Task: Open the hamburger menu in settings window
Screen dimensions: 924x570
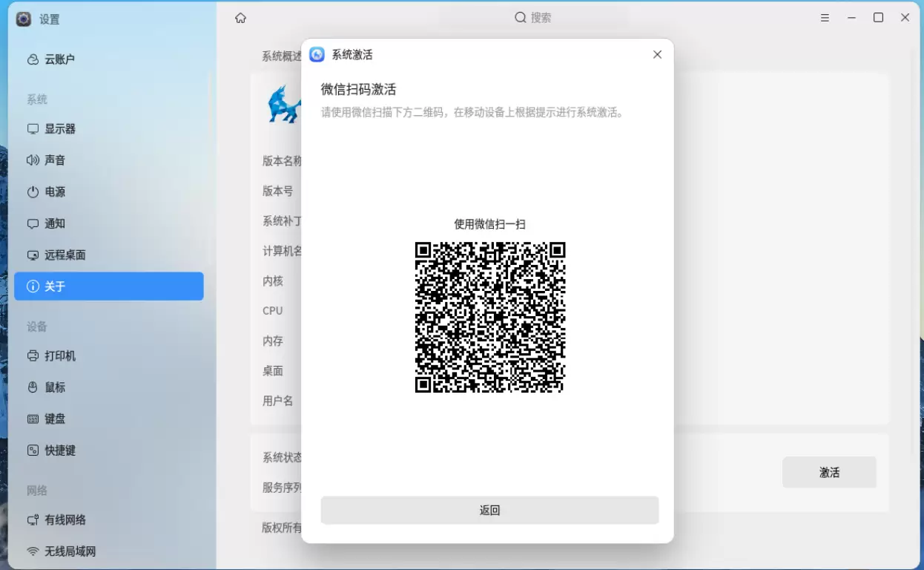Action: [825, 18]
